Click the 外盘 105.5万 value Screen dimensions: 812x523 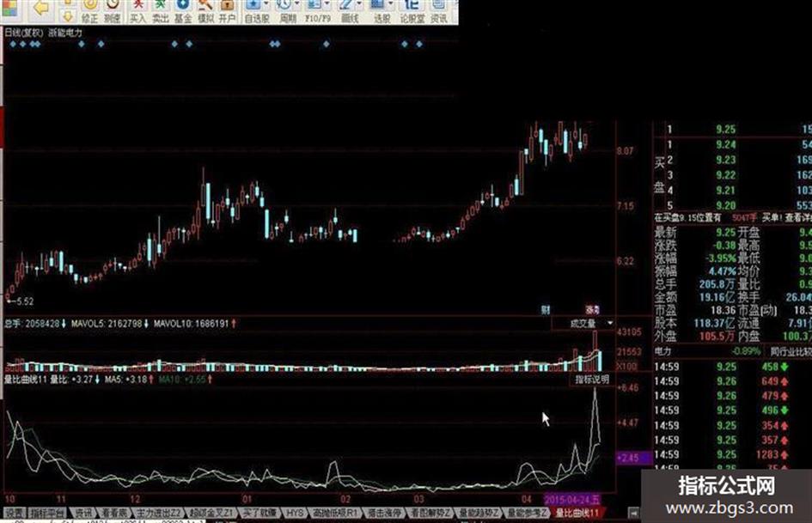(717, 336)
